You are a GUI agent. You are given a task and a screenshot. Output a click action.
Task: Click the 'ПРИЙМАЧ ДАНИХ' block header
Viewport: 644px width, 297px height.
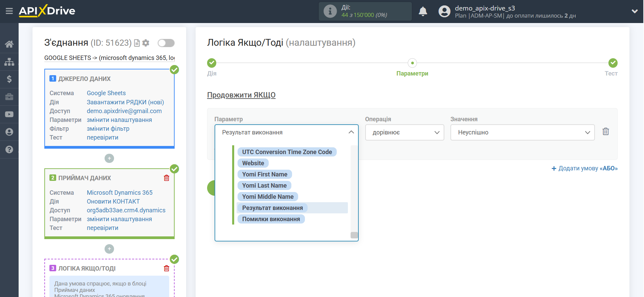pos(85,178)
